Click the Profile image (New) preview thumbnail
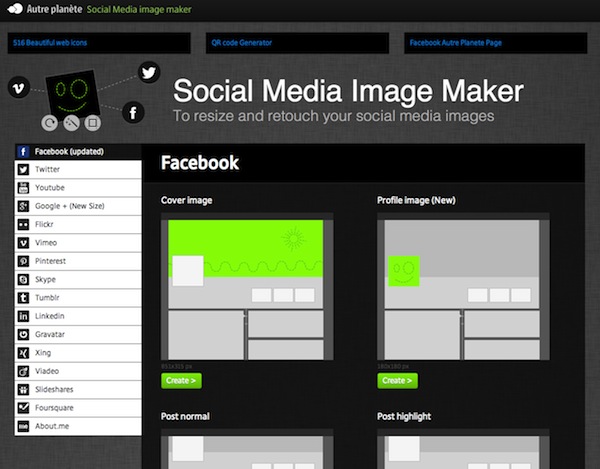Screen dimensions: 600x469 coord(463,287)
